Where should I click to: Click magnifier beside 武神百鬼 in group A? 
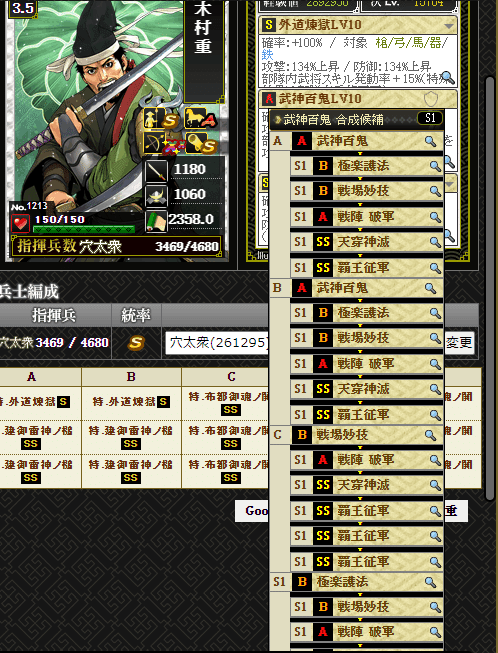click(x=430, y=141)
